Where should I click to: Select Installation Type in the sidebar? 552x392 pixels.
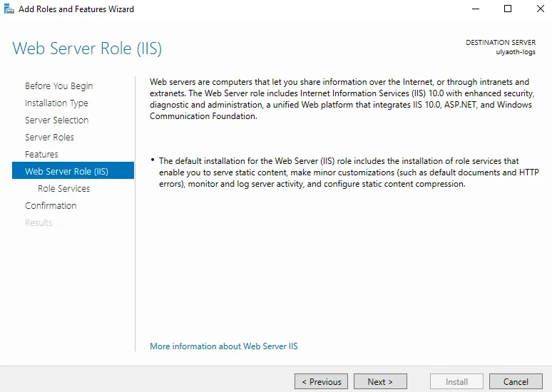click(56, 103)
